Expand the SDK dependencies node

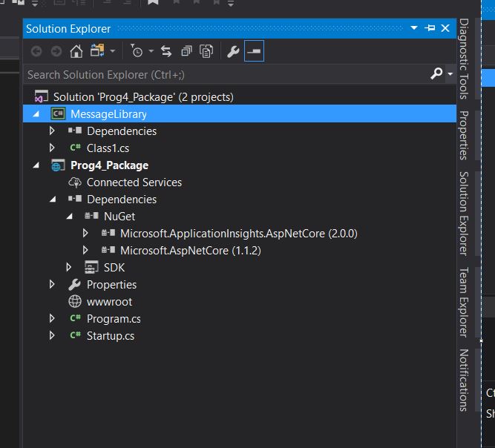pos(69,267)
